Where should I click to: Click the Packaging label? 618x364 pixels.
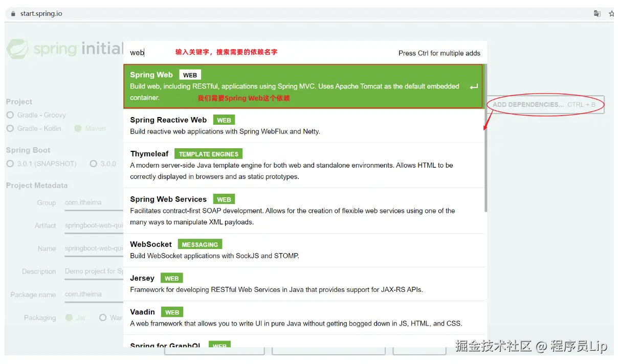point(40,318)
